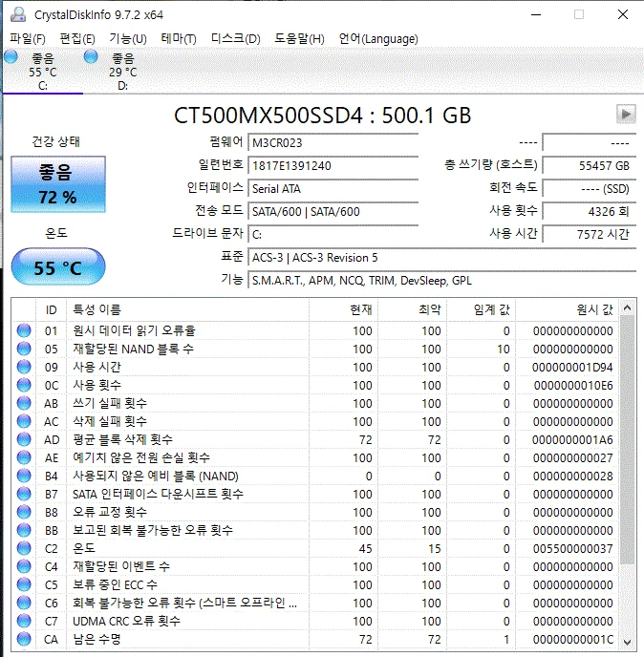Select the C: disk tab at 55 °C
The width and height of the screenshot is (644, 657).
tap(43, 72)
